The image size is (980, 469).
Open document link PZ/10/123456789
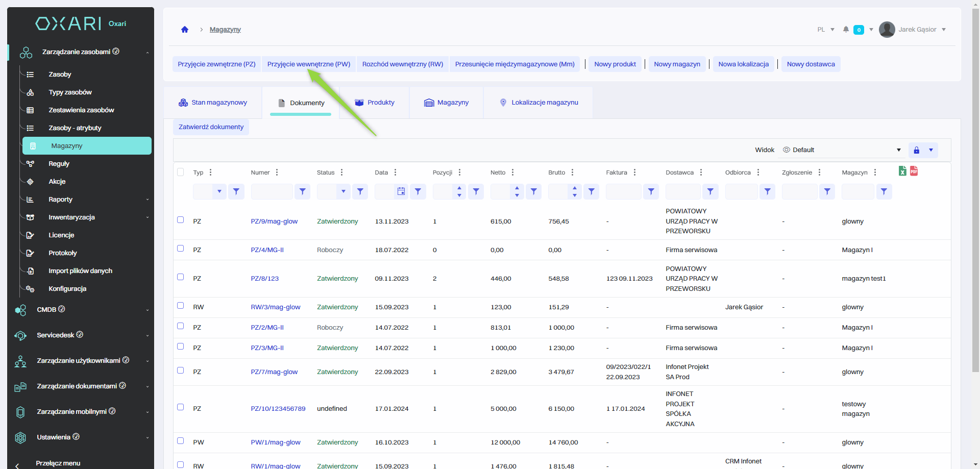(x=278, y=409)
